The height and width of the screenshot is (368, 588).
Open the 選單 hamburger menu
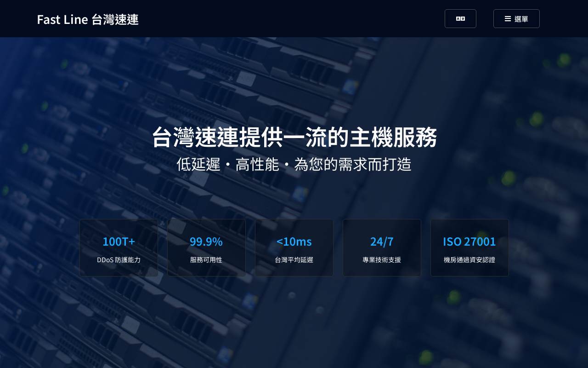click(x=516, y=19)
